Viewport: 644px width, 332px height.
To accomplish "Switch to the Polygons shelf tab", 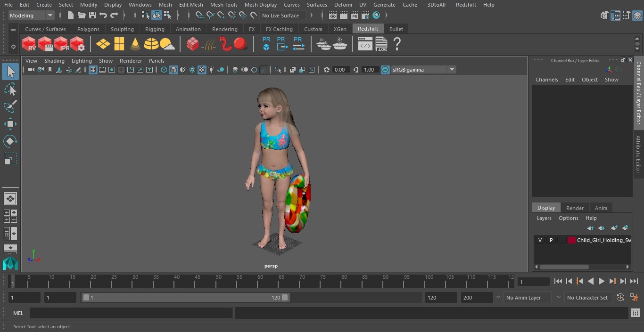I will coord(88,29).
